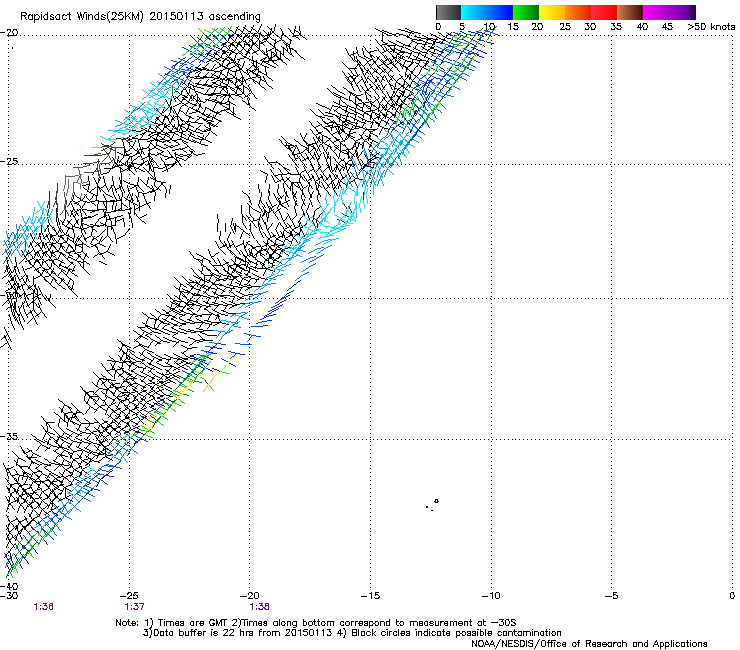Click the -15 longitude axis label
Viewport: 740px width, 650px height.
tap(370, 596)
